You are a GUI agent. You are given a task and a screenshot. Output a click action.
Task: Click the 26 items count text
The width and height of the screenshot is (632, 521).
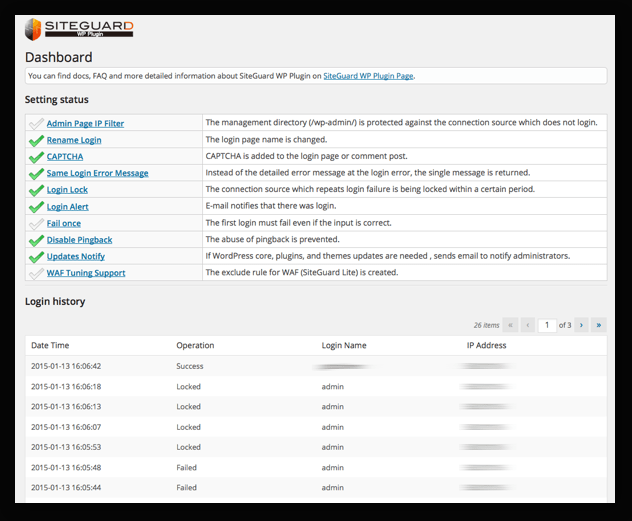click(486, 325)
